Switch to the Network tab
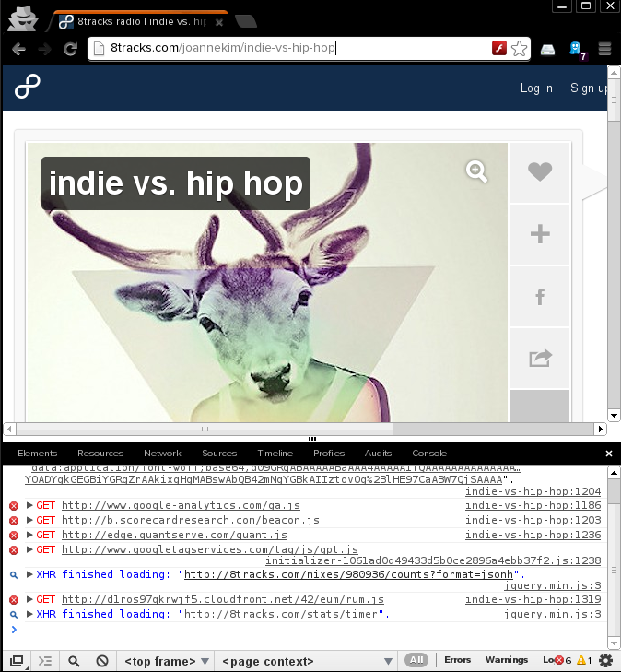This screenshot has height=672, width=621. [162, 453]
